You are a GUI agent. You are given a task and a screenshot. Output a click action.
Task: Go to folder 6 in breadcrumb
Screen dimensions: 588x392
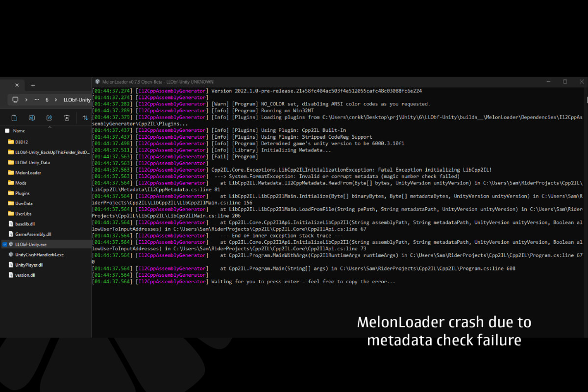click(x=47, y=99)
